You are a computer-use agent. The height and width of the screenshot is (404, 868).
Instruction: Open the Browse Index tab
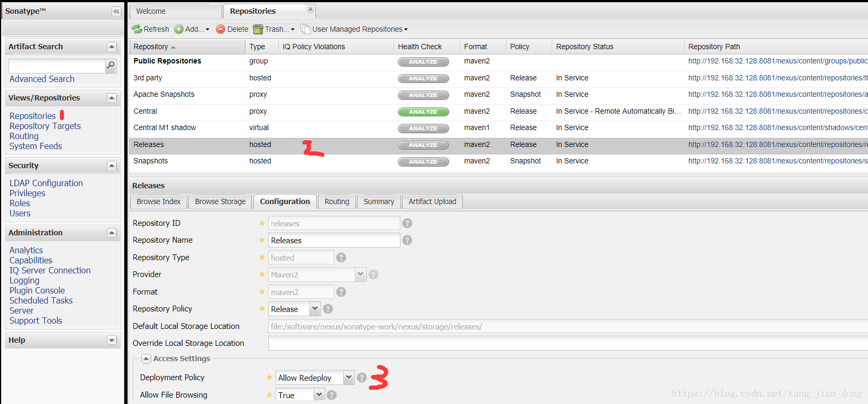click(159, 201)
